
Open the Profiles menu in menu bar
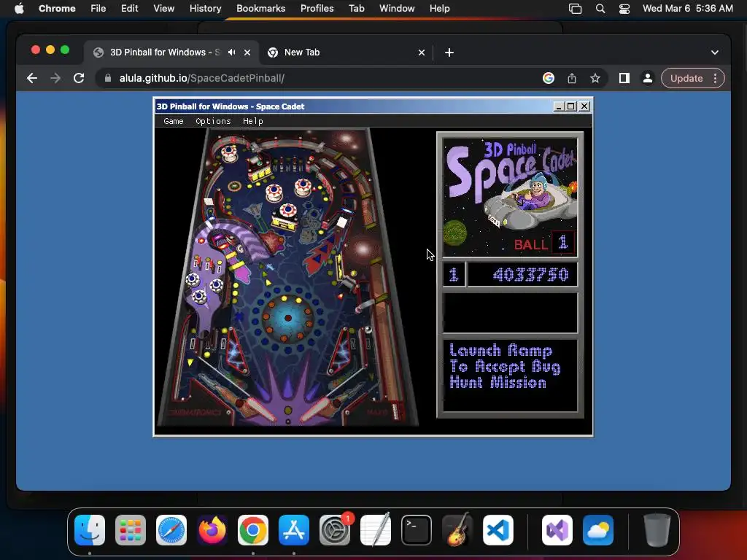[x=317, y=9]
